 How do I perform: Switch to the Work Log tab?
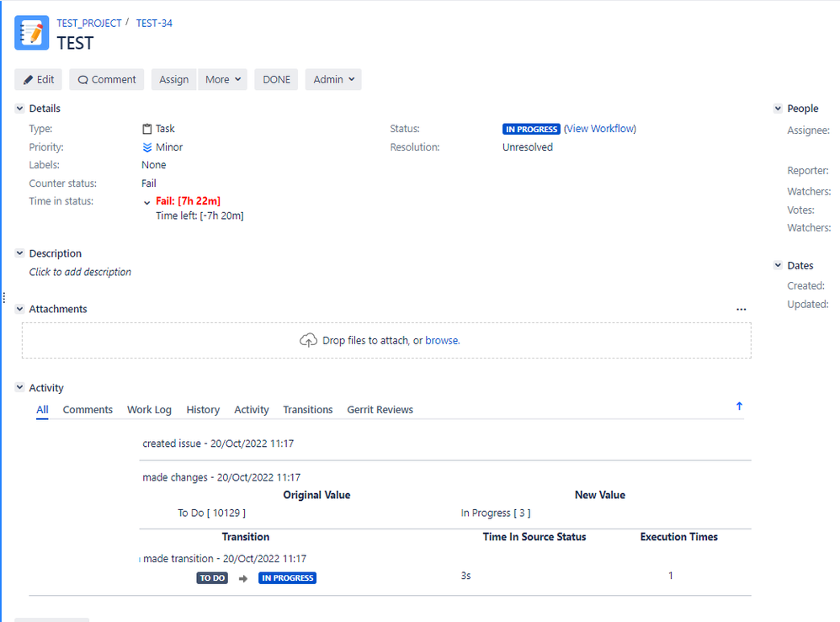point(150,410)
